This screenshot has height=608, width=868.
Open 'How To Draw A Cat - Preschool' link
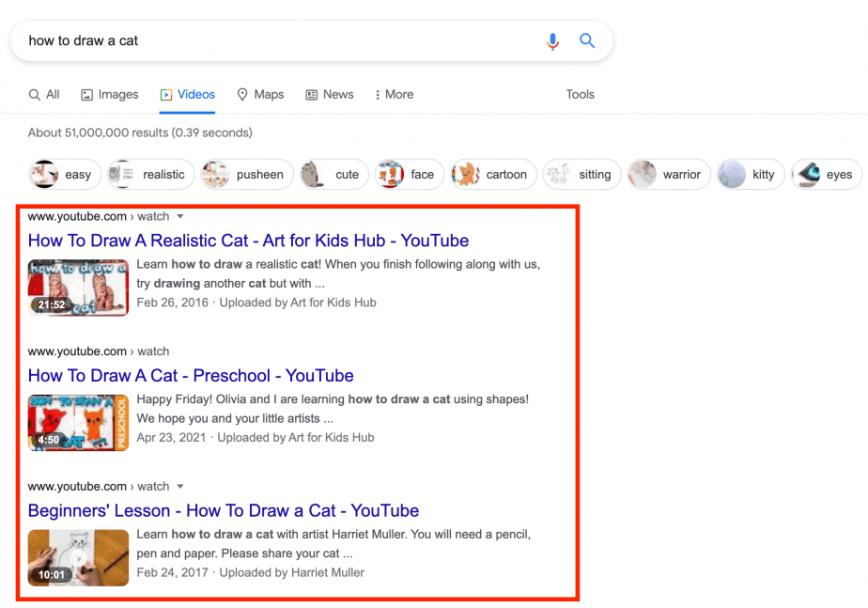coord(191,376)
